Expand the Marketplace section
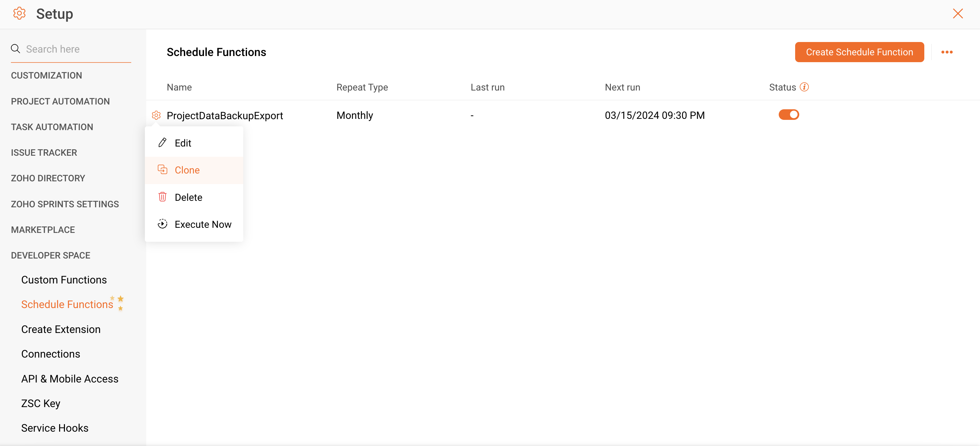Screen dimensions: 980x446 (43, 229)
